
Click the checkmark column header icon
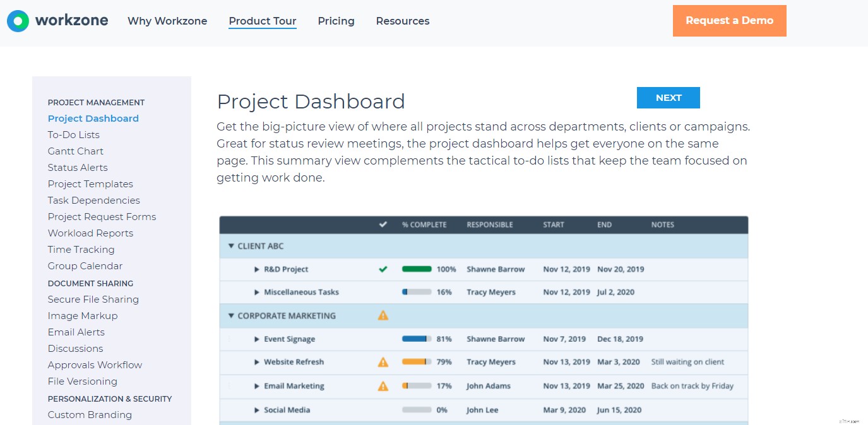pyautogui.click(x=383, y=224)
